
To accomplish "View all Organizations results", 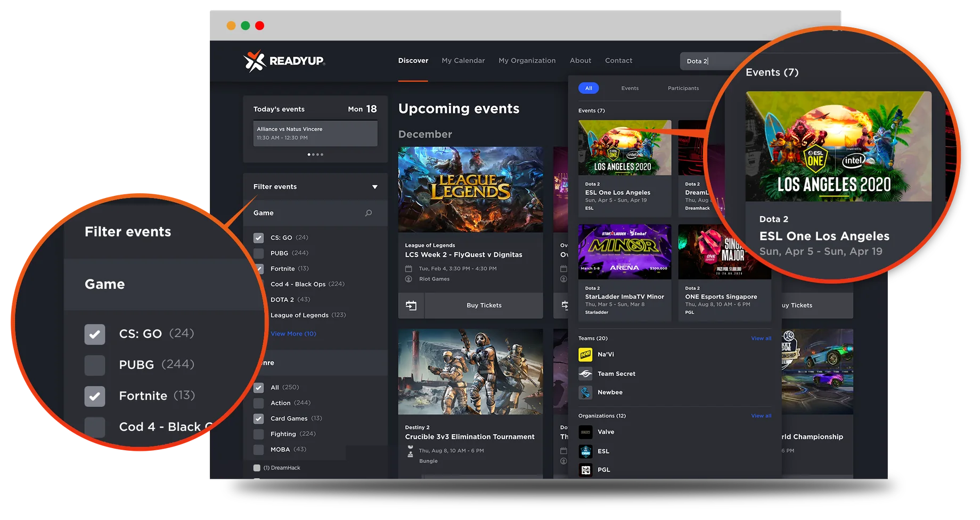I will click(761, 416).
